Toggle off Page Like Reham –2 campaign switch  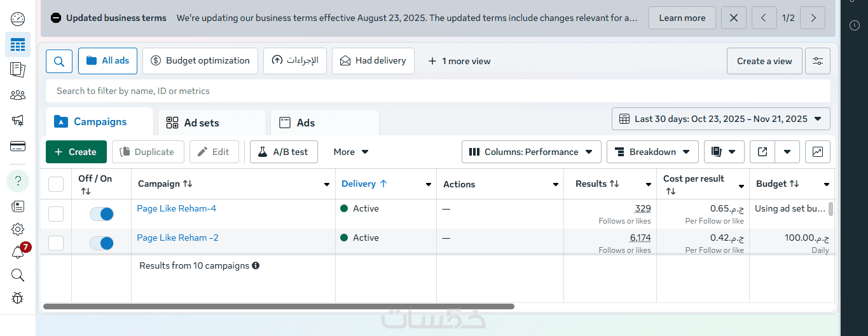[102, 243]
